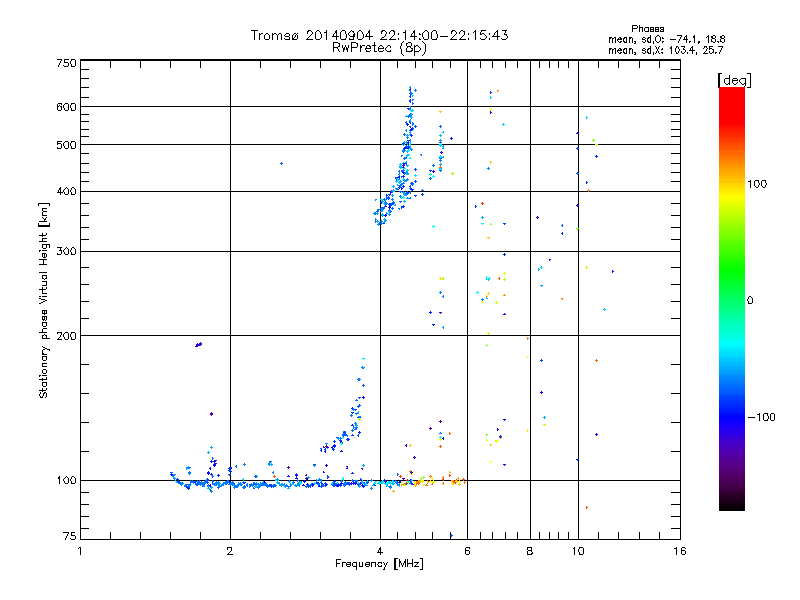Viewport: 800px width, 600px height.
Task: Click the x-axis tick label '4'
Action: [x=380, y=551]
